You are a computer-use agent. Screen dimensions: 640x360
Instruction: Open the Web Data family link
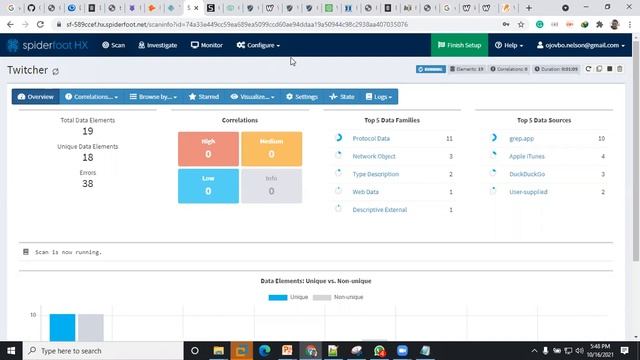[365, 192]
